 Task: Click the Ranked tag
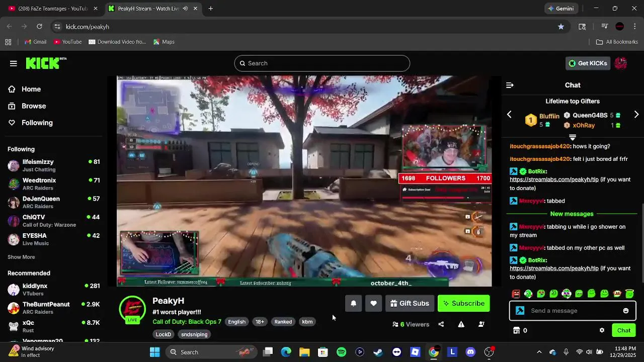click(x=283, y=322)
